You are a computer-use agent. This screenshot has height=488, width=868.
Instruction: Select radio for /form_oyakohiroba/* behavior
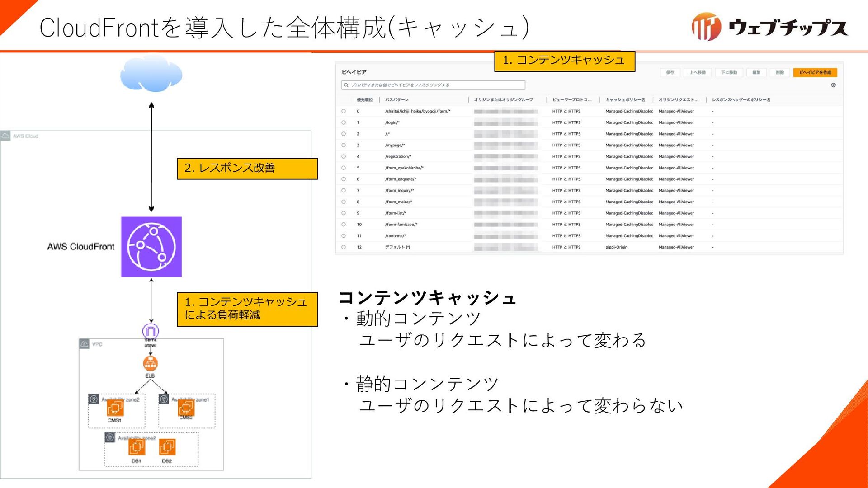(344, 168)
